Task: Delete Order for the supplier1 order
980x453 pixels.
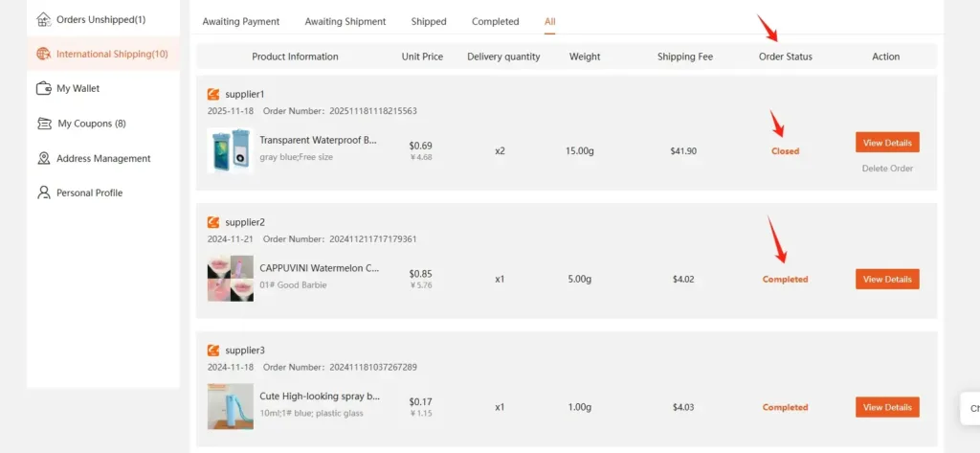Action: coord(887,169)
